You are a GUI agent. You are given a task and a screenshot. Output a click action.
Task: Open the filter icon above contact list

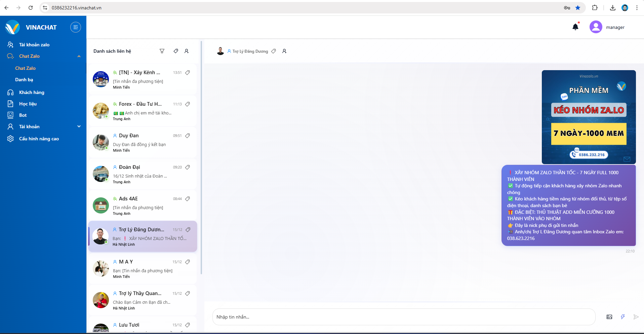tap(162, 51)
